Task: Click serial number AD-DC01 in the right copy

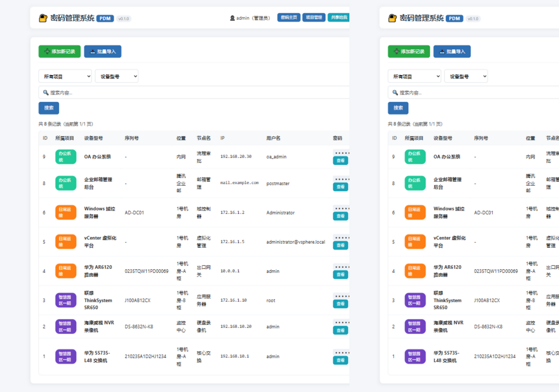Action: (483, 213)
